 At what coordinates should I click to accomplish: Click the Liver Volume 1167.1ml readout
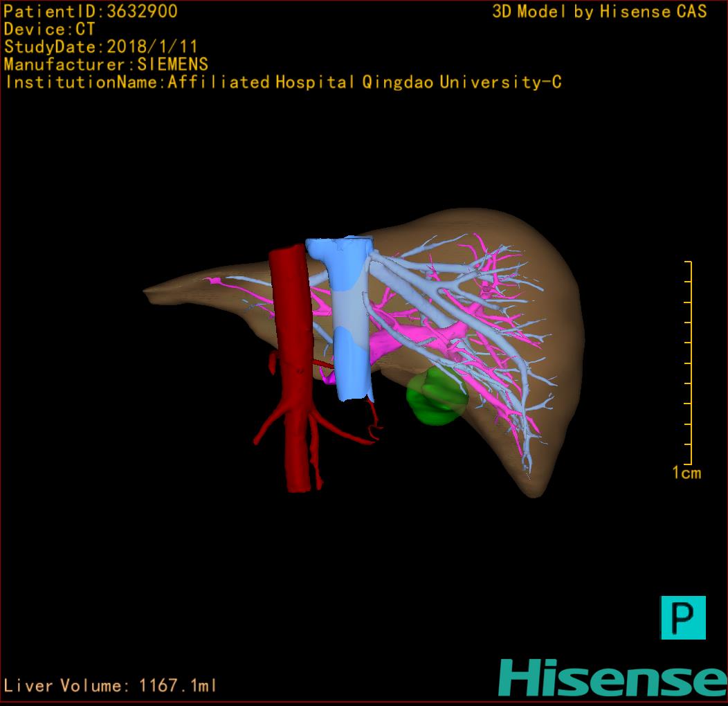pyautogui.click(x=111, y=686)
